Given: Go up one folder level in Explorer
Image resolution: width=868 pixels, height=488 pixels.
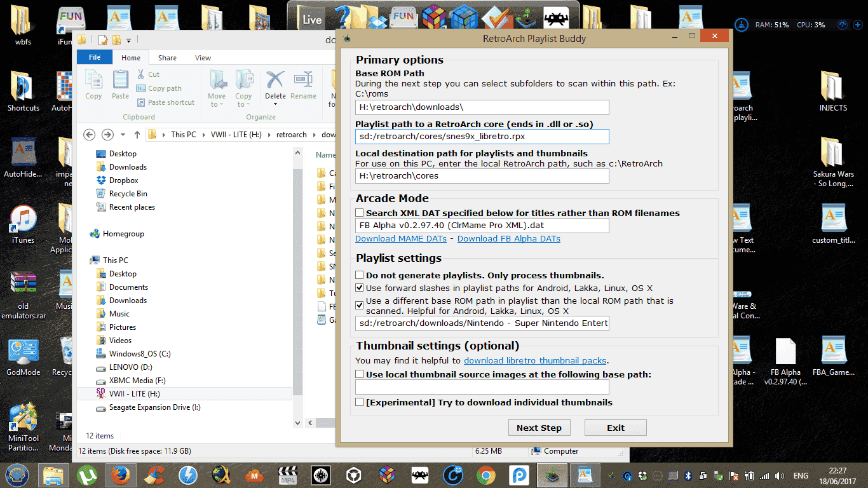Looking at the screenshot, I should click(137, 135).
